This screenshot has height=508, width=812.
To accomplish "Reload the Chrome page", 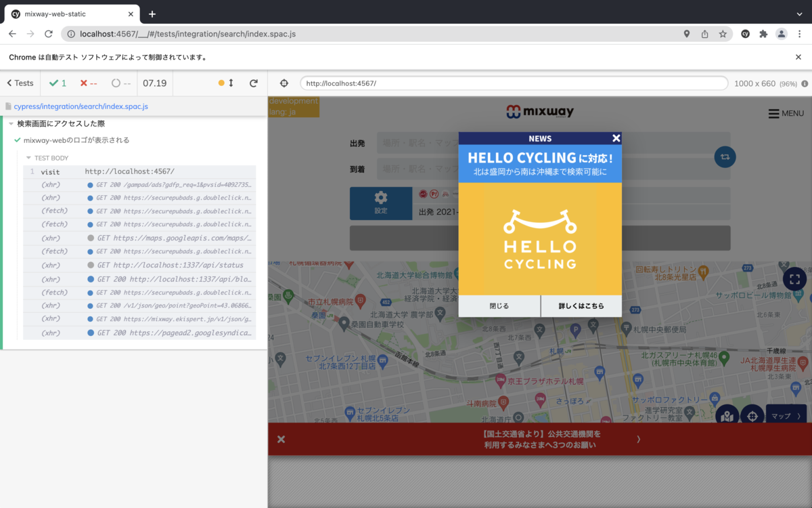I will 49,34.
